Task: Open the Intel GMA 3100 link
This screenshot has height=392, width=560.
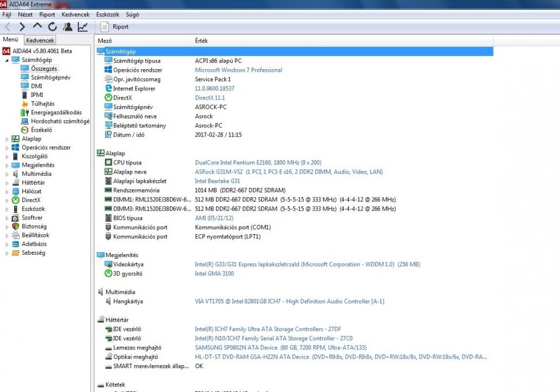Action: (214, 273)
